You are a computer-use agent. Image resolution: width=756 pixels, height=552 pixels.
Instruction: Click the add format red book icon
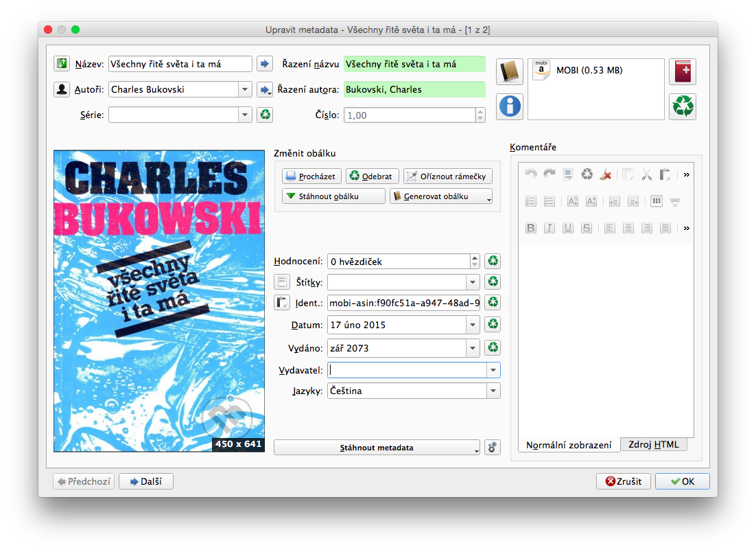682,71
